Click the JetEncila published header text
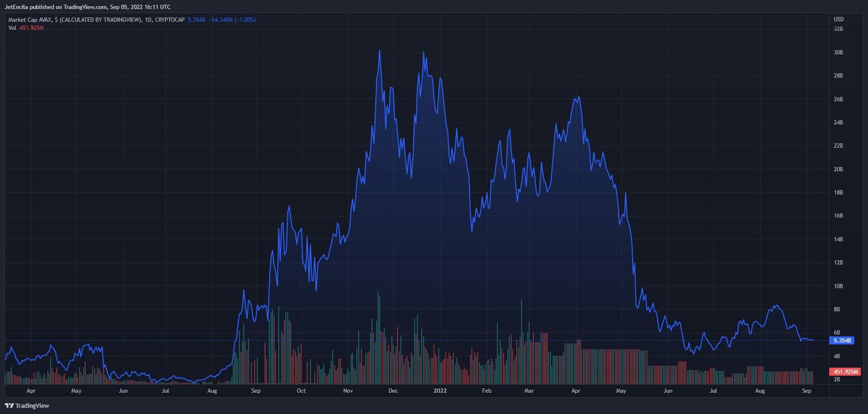 pyautogui.click(x=88, y=7)
